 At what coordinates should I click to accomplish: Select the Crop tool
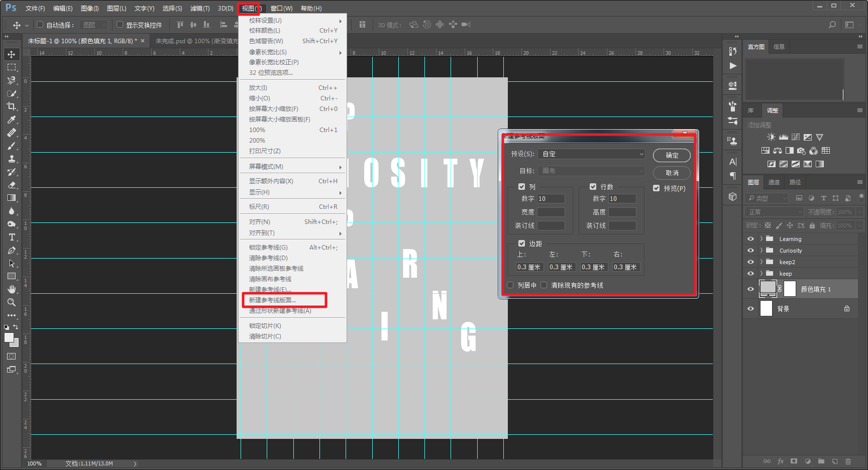[x=12, y=106]
